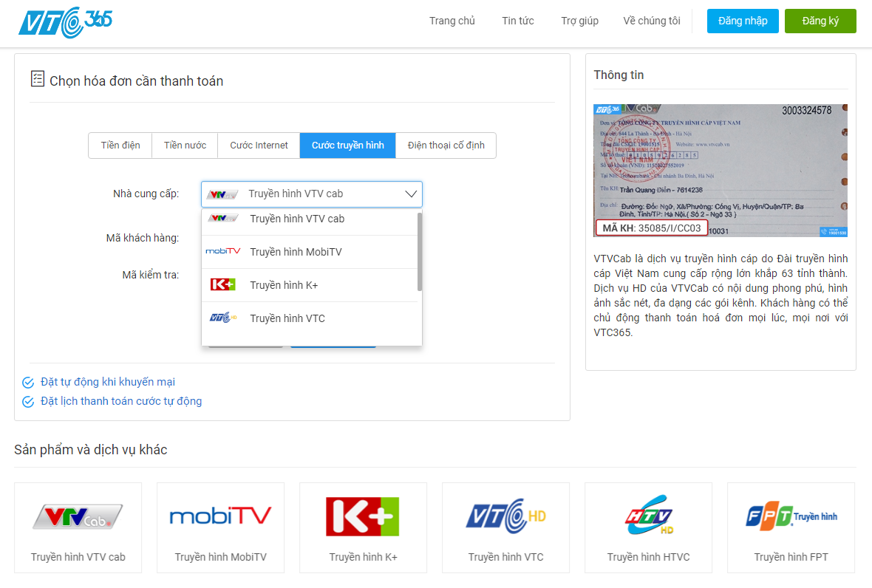Click the K+ logo tile
The image size is (872, 588).
363,516
